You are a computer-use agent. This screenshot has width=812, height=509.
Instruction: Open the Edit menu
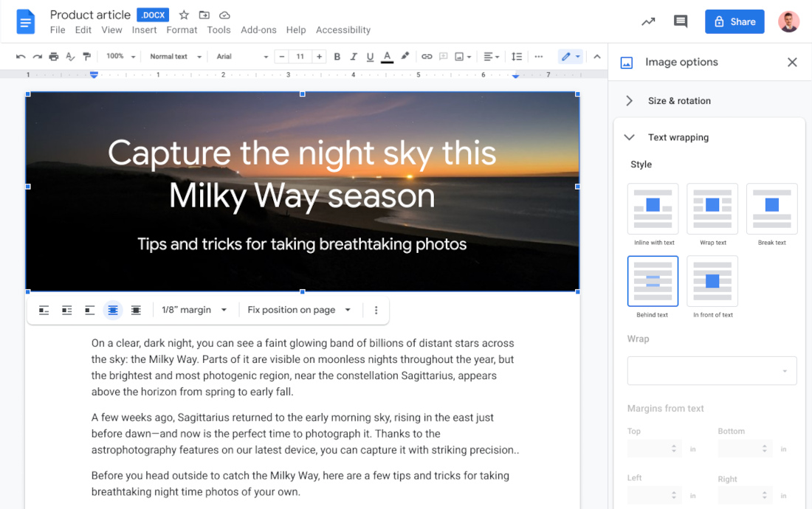[x=83, y=30]
